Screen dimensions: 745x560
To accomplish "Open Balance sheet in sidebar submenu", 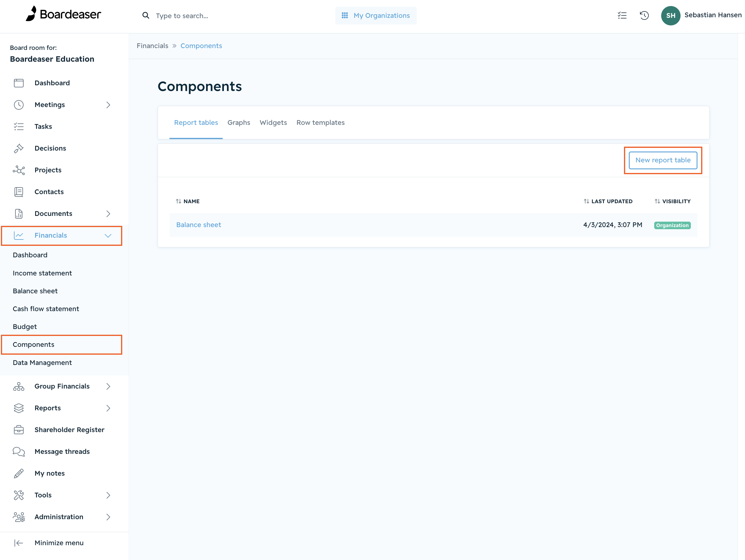I will coord(35,291).
